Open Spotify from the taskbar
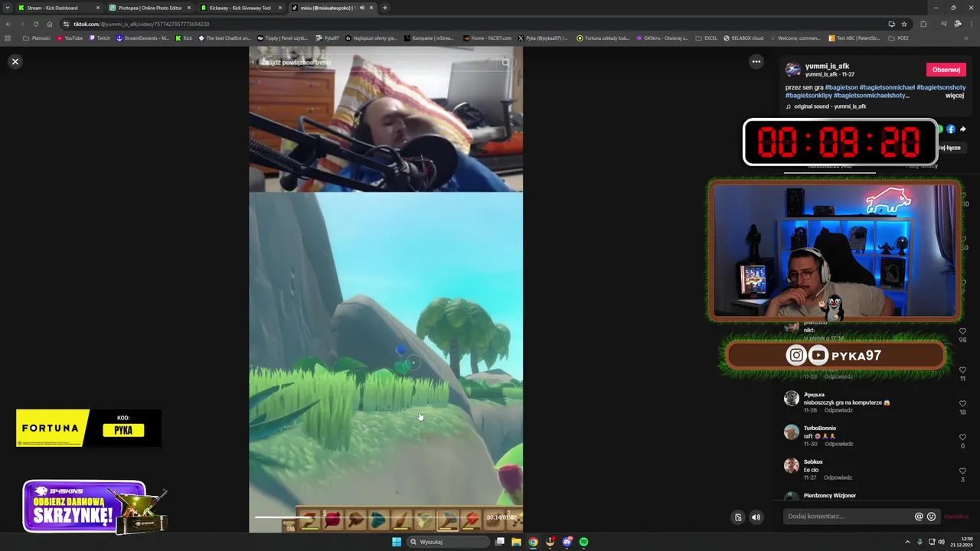The width and height of the screenshot is (980, 551). [583, 542]
